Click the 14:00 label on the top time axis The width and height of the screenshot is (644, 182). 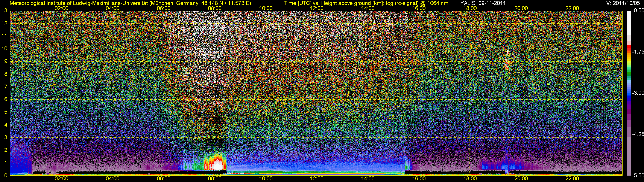point(368,8)
